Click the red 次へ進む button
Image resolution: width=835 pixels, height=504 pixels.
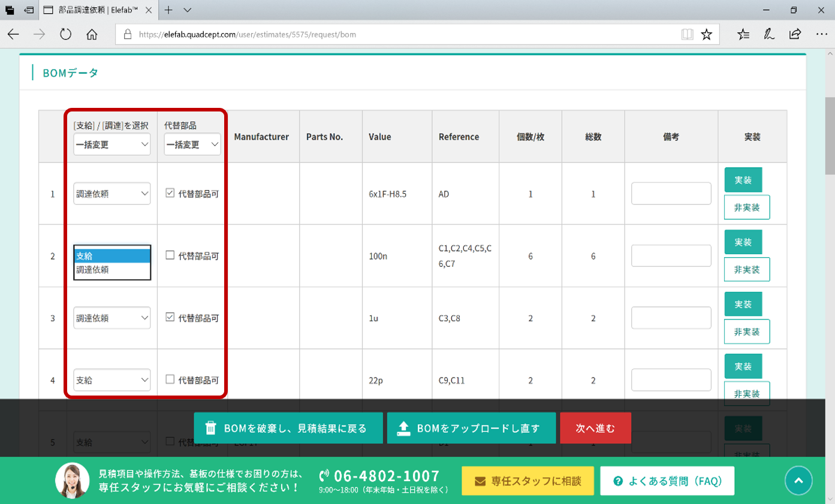coord(595,428)
